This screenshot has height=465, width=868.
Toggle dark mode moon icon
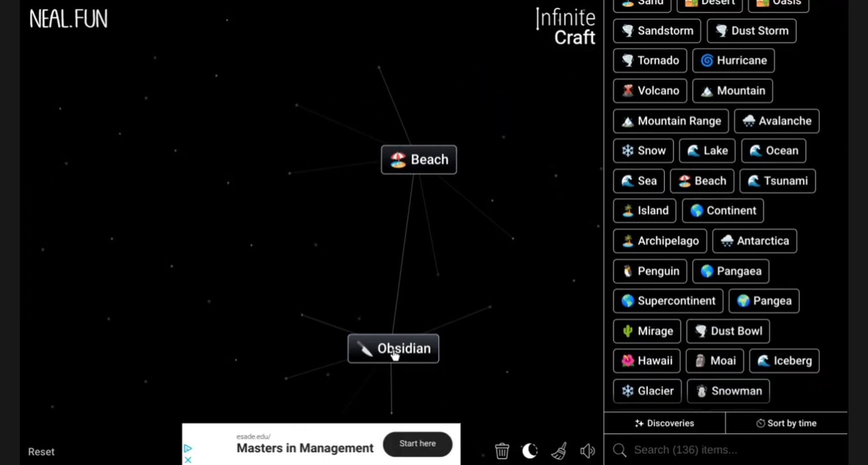530,451
